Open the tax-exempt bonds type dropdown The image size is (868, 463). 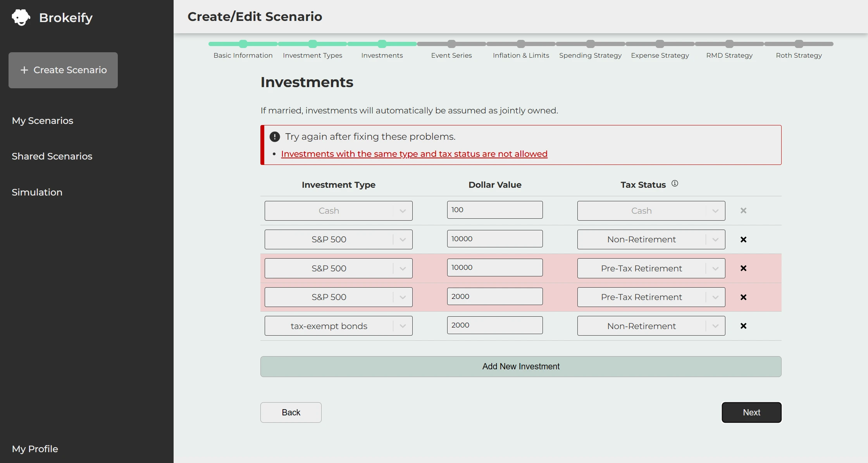point(403,326)
